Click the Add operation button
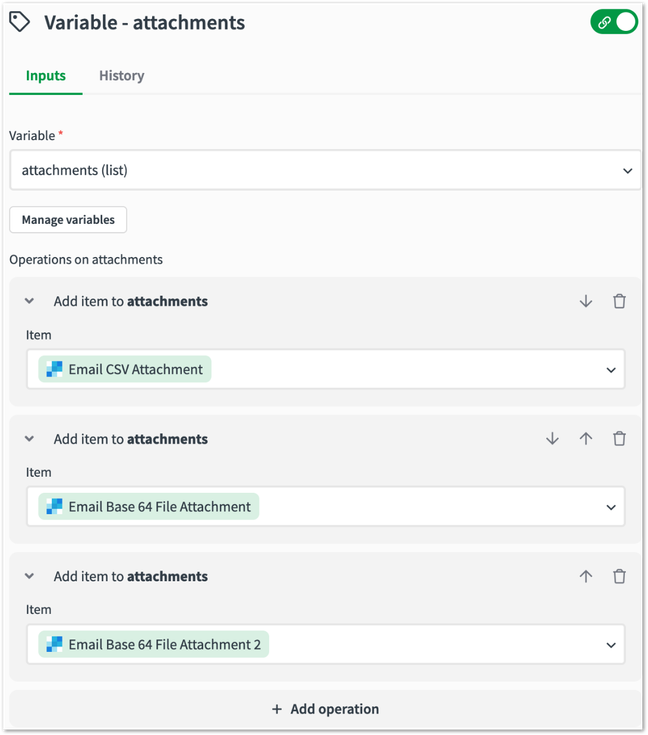Screen dimensions: 648x735 tap(325, 709)
